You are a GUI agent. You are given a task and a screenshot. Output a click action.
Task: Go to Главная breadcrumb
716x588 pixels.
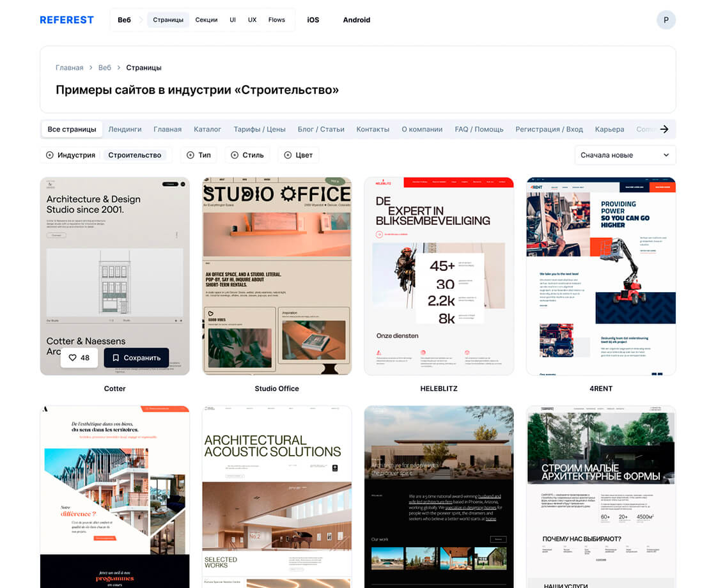pyautogui.click(x=70, y=68)
